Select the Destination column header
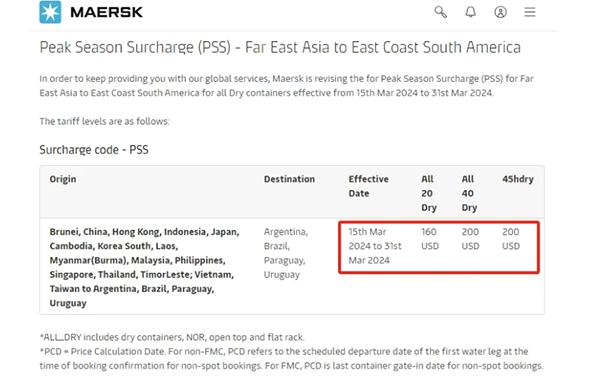The height and width of the screenshot is (381, 604). (x=289, y=179)
